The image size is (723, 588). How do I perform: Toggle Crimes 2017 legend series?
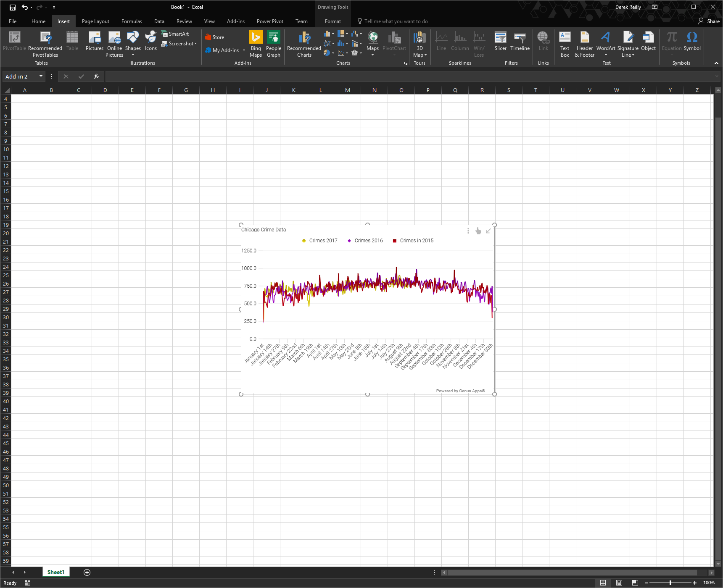click(x=320, y=241)
